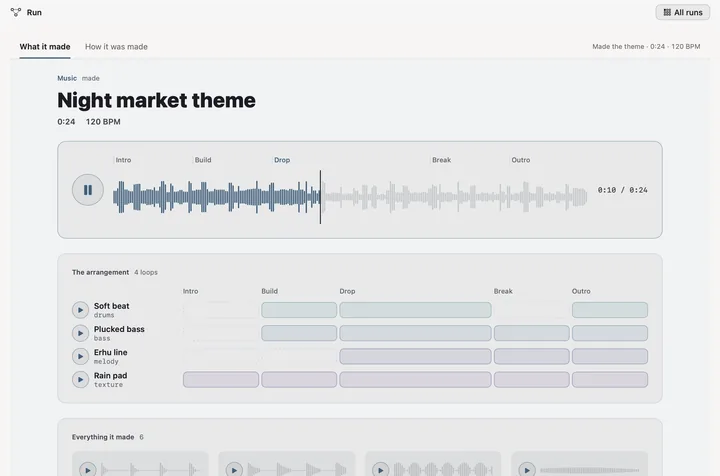Switch to the How it was made tab
The image size is (720, 476).
click(x=116, y=46)
